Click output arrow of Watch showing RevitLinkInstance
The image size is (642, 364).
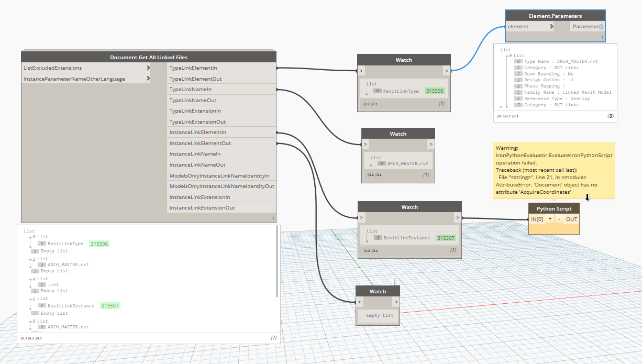tap(457, 217)
